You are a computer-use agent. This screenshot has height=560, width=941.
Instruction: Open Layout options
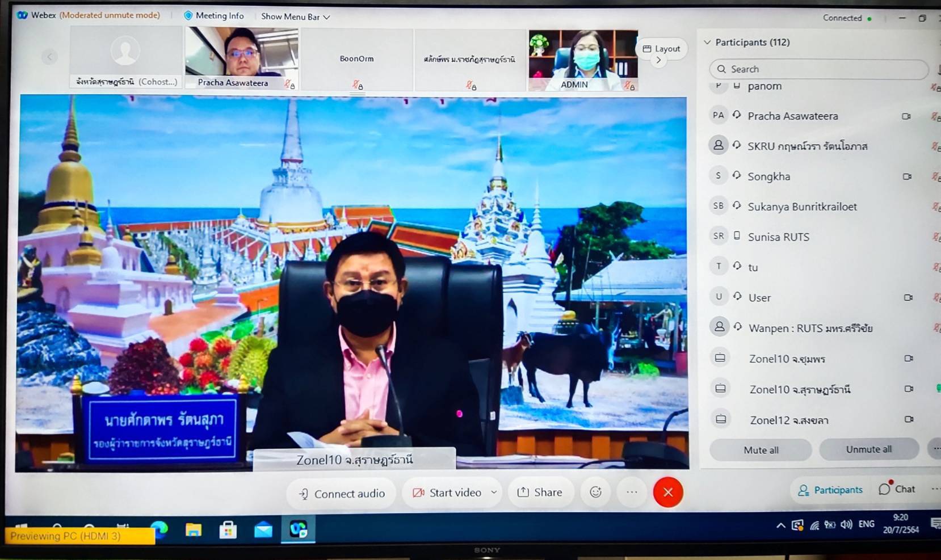(x=661, y=49)
